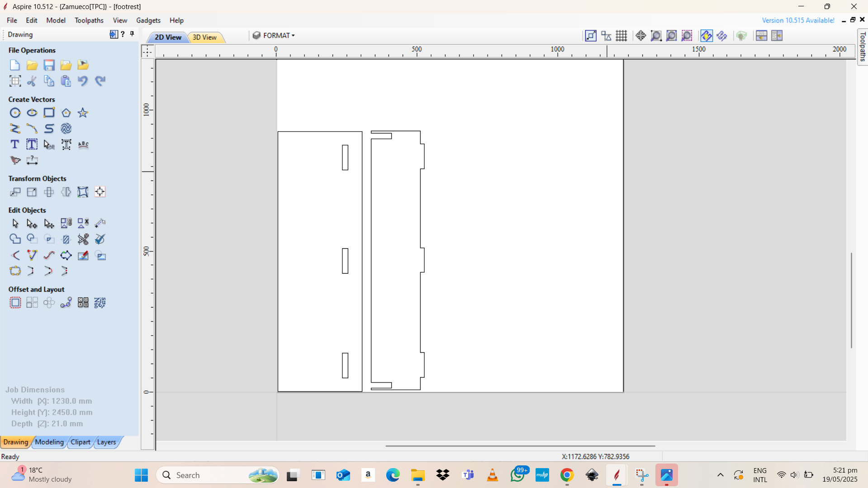Create a new file
The width and height of the screenshot is (868, 488).
tap(15, 65)
